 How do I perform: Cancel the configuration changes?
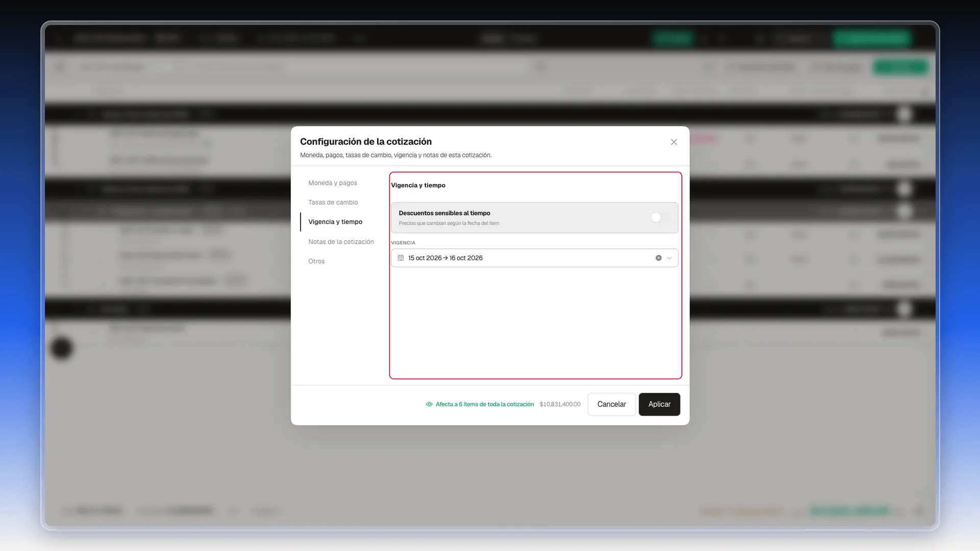pos(611,404)
